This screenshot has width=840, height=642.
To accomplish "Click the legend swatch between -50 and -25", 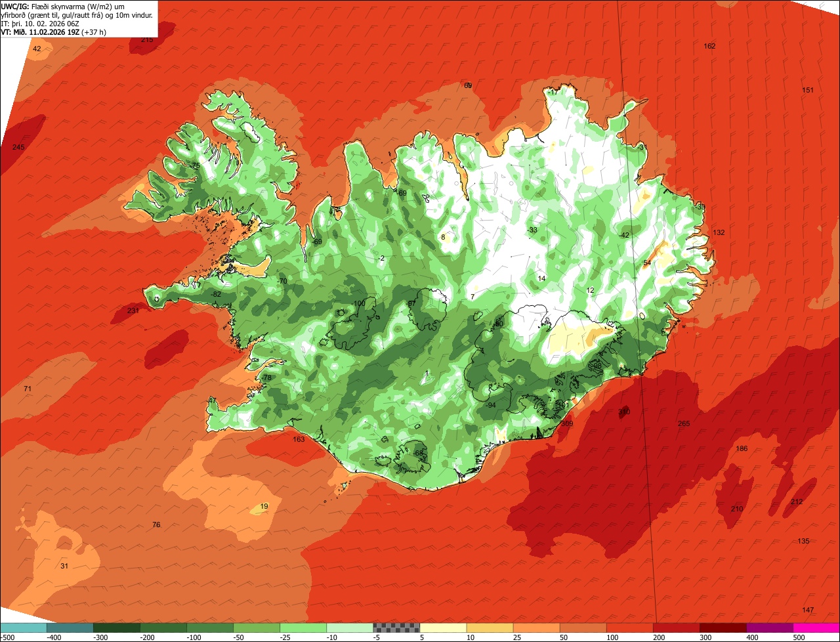I will (x=257, y=628).
